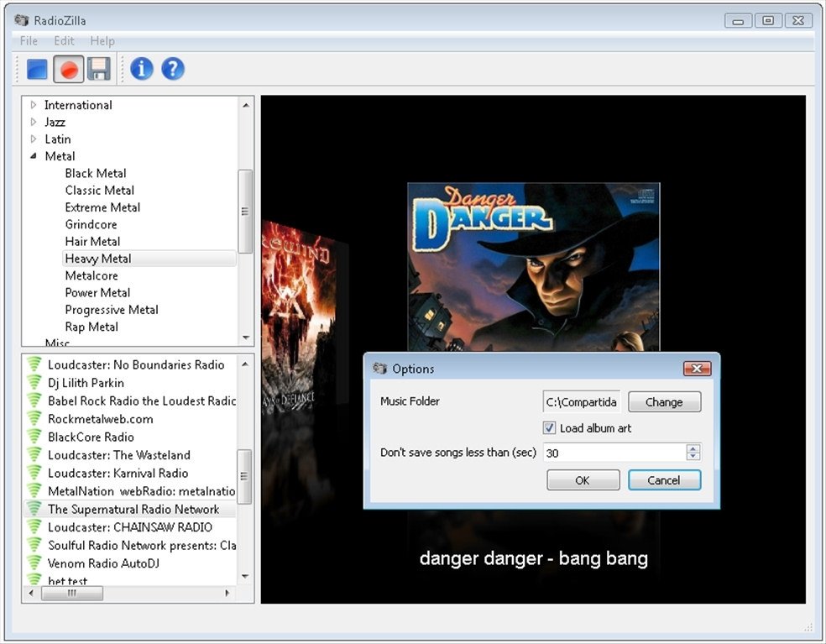Screen dimensions: 826x644
Task: Click the station list scroll left arrow
Action: pyautogui.click(x=30, y=594)
